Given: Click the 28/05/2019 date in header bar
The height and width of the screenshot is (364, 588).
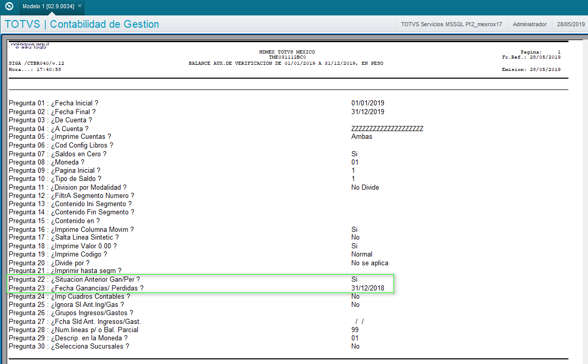Looking at the screenshot, I should [571, 24].
